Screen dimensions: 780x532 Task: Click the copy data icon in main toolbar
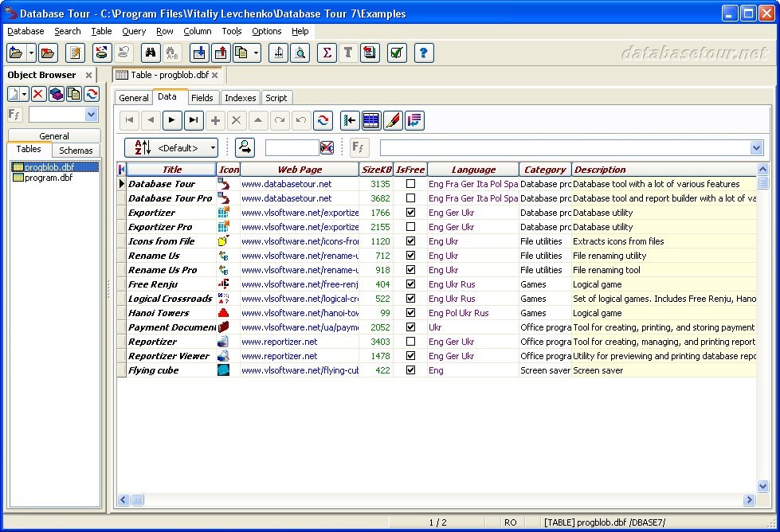click(x=241, y=53)
